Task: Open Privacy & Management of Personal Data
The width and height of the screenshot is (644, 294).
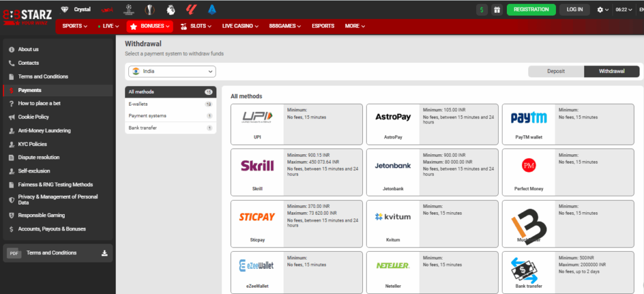Action: 58,200
